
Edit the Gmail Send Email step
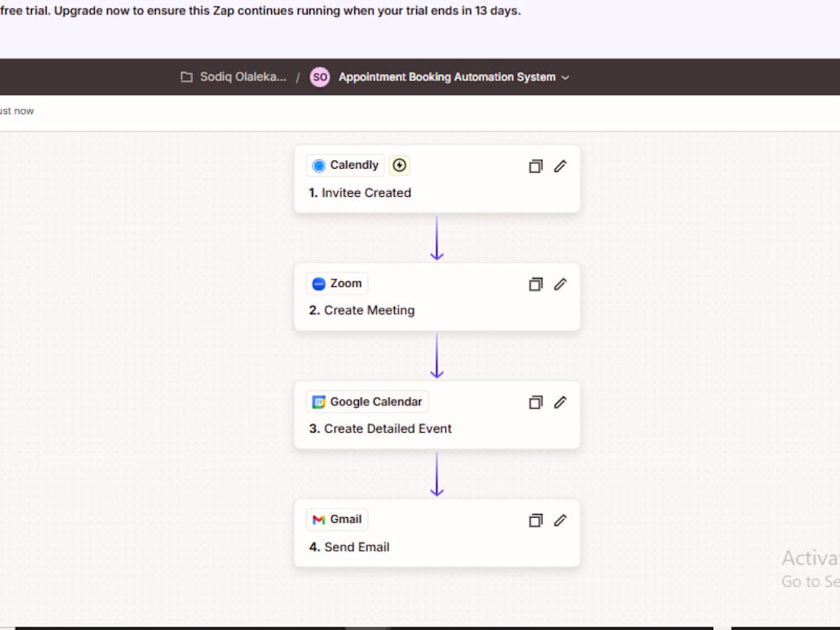(561, 520)
